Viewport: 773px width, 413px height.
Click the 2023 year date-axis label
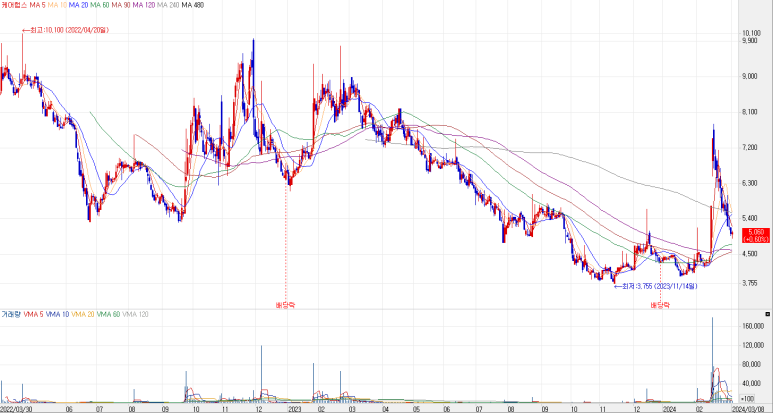[294, 409]
